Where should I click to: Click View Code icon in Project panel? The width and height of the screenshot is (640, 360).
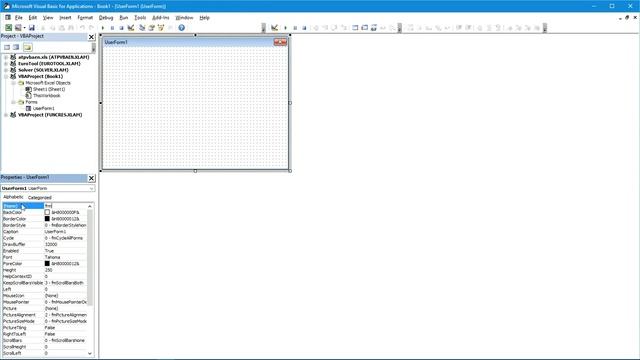coord(7,47)
